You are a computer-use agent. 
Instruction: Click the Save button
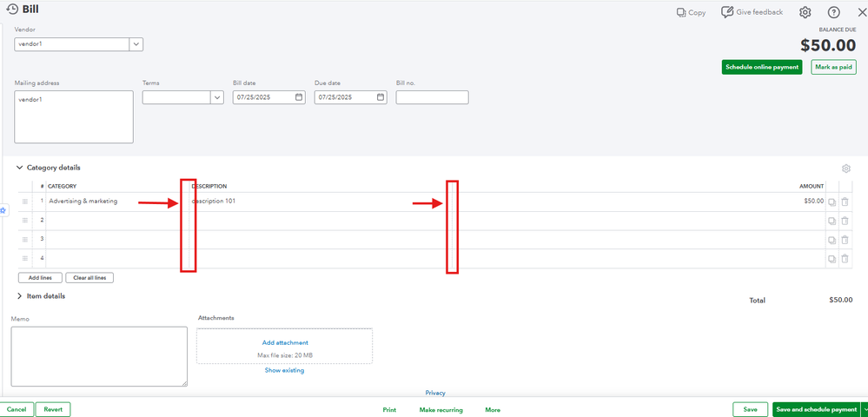click(x=750, y=410)
